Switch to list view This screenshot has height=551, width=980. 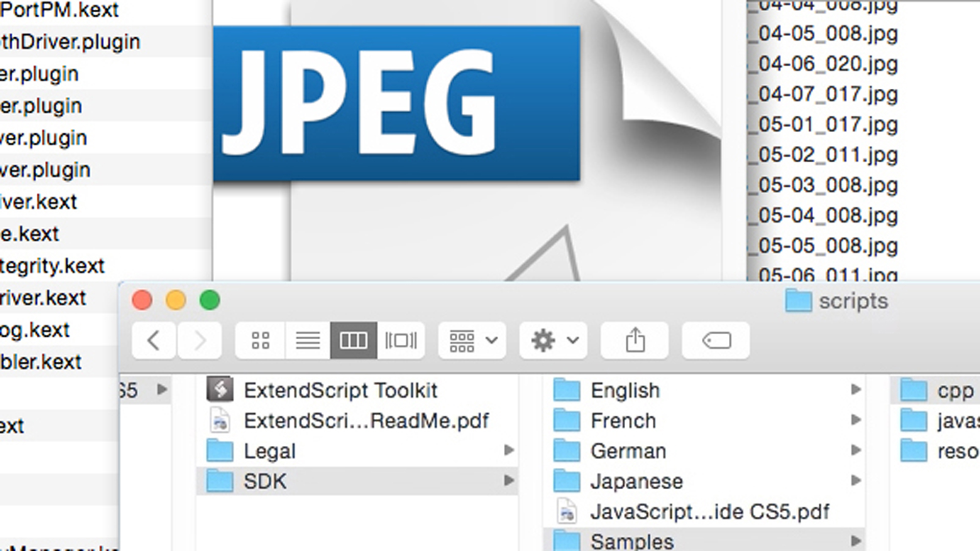pos(307,340)
